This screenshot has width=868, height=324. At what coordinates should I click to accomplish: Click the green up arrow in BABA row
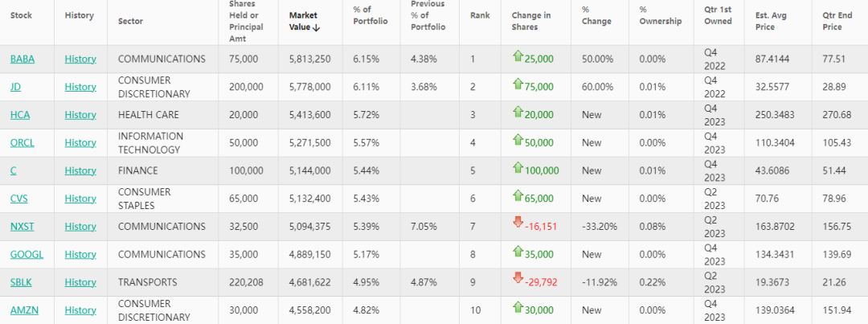pos(518,56)
